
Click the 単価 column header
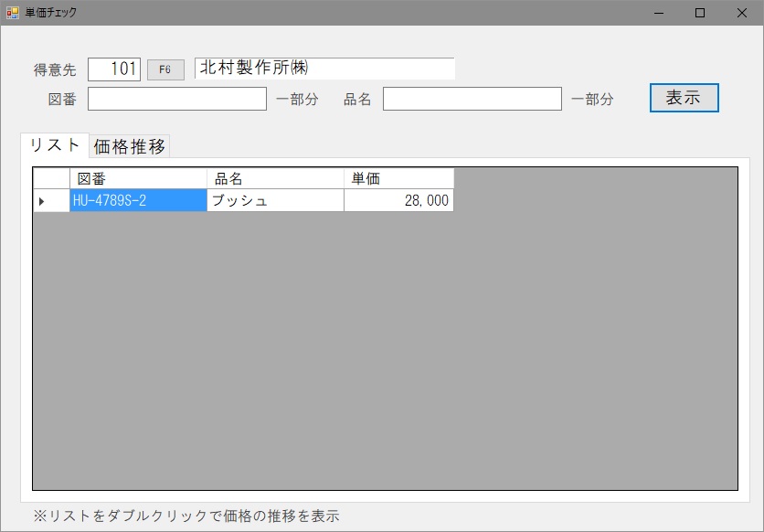pyautogui.click(x=398, y=177)
